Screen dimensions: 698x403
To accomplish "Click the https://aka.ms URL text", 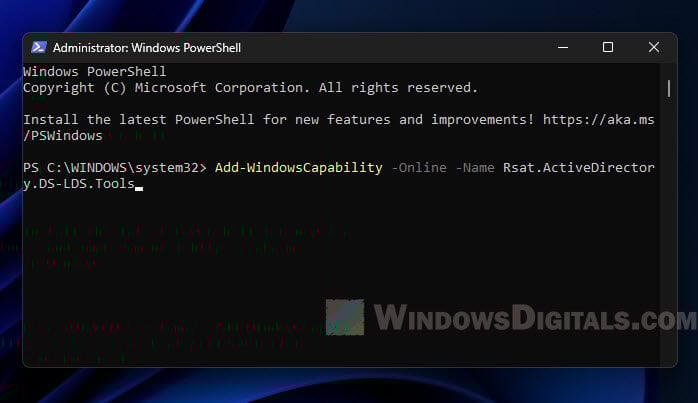I will point(598,119).
